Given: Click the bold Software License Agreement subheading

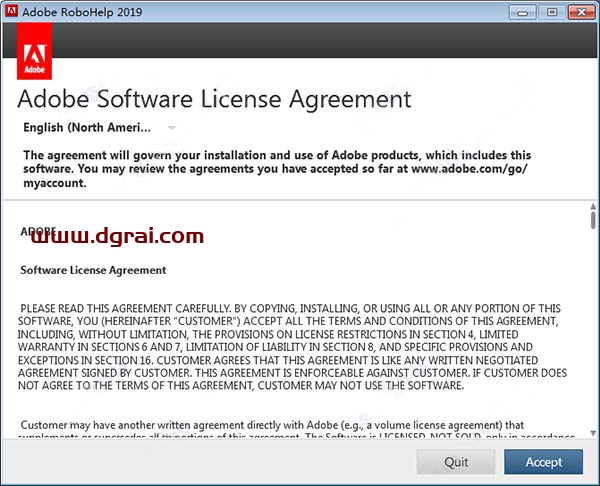Looking at the screenshot, I should point(93,270).
